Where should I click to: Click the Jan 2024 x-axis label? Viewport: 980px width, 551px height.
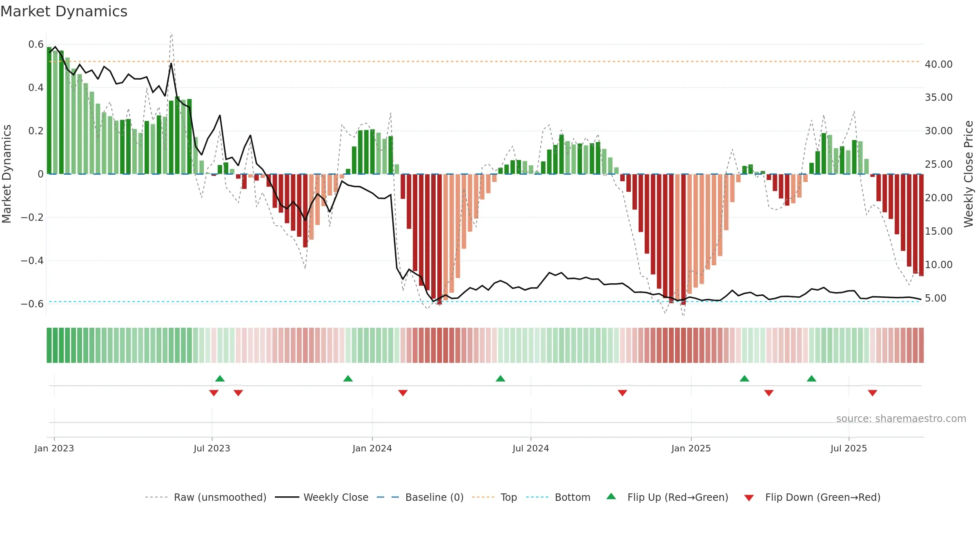pos(372,448)
